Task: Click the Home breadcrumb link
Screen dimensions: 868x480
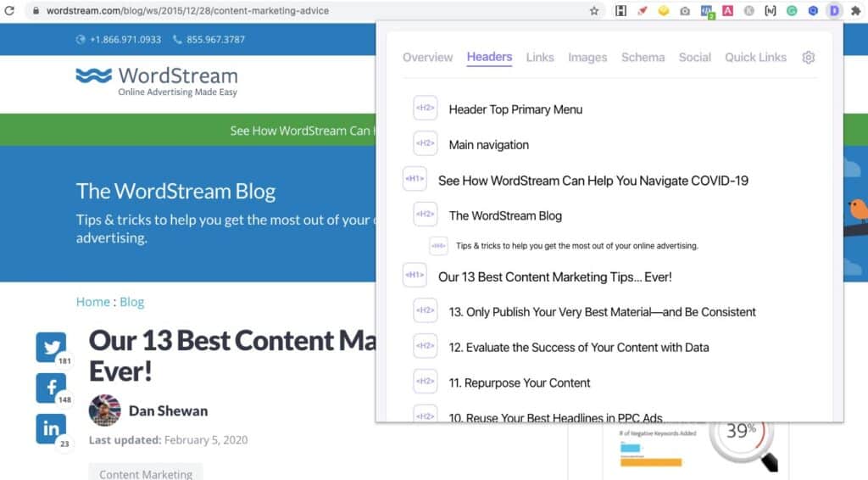Action: click(93, 302)
